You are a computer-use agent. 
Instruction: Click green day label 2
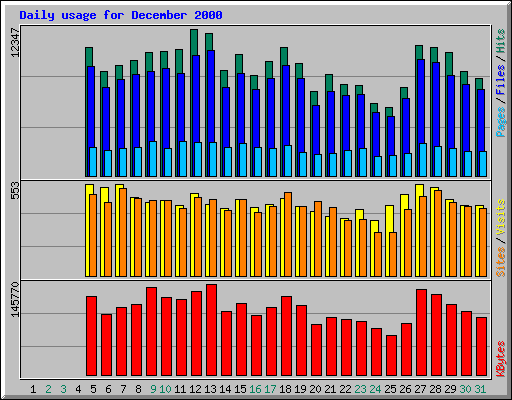pos(48,389)
